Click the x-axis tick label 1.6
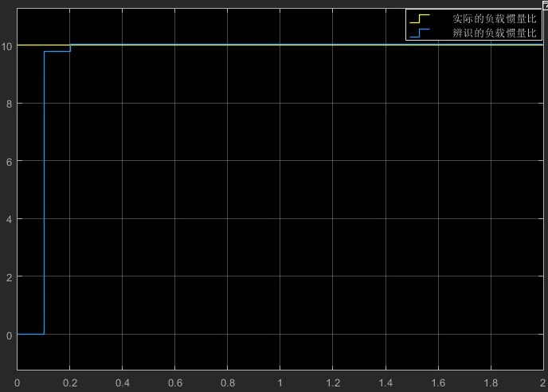The width and height of the screenshot is (548, 392). 438,383
